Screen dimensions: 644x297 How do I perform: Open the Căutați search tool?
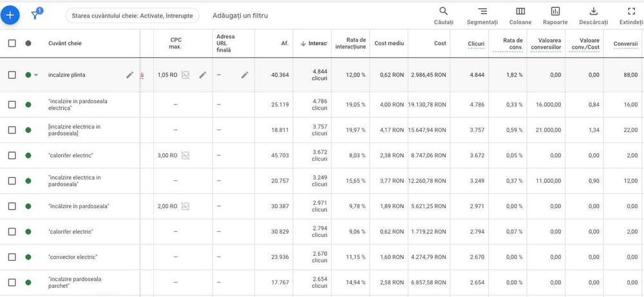444,15
